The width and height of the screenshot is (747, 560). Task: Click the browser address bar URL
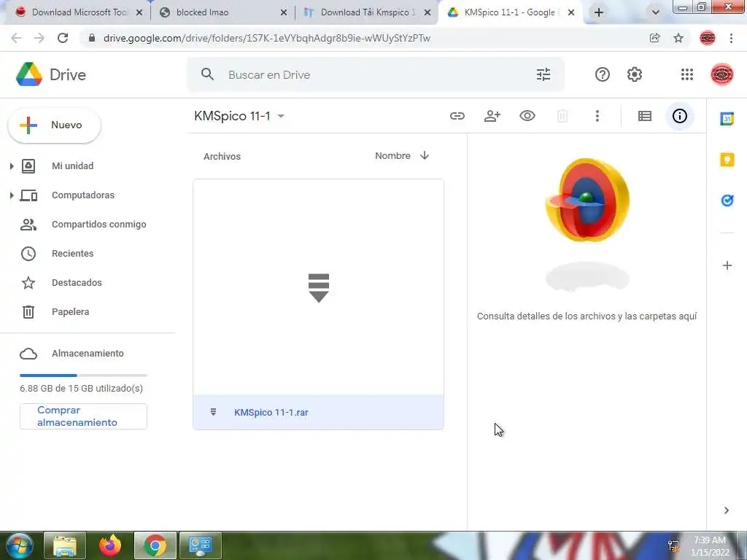coord(267,38)
